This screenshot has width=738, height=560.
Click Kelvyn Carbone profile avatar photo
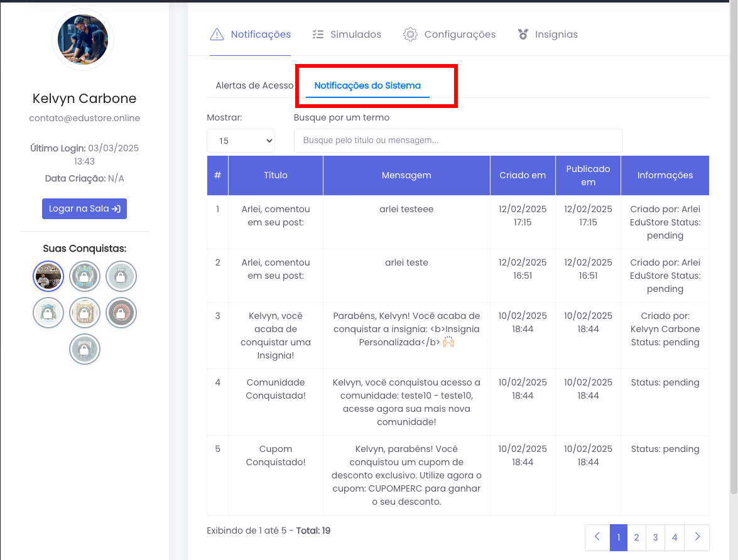tap(83, 40)
